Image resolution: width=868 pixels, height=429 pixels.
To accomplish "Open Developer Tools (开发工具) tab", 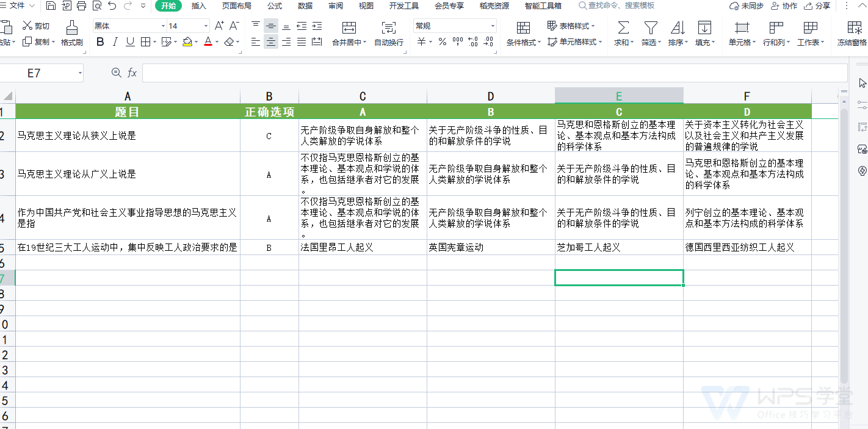I will pyautogui.click(x=404, y=5).
